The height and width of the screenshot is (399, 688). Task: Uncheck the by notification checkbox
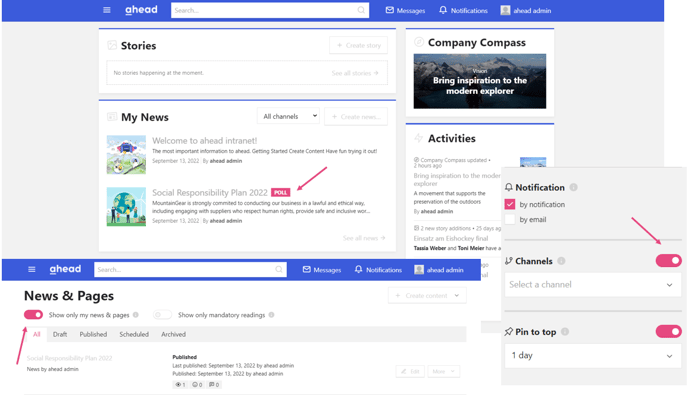(510, 204)
